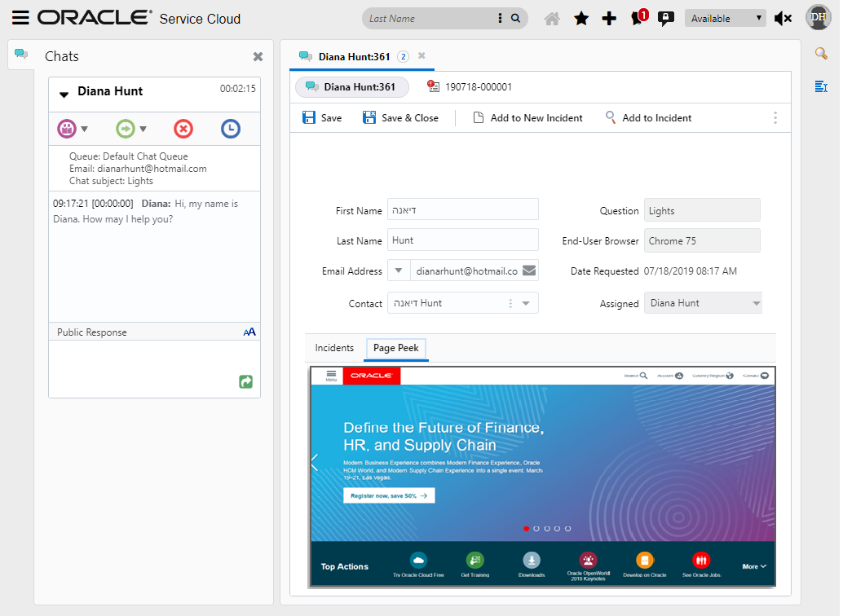Screen dimensions: 843x616
Task: Expand the overflow menu beside Add to Incident
Action: (x=775, y=117)
